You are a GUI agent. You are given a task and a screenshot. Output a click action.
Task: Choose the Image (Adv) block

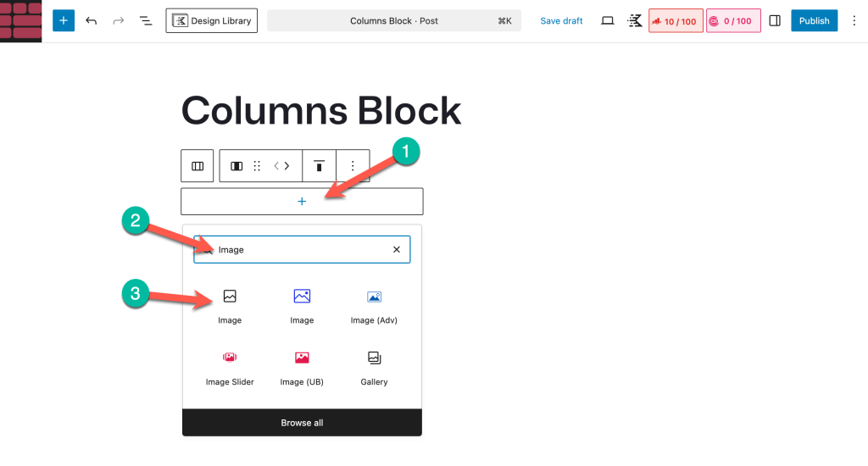point(374,306)
